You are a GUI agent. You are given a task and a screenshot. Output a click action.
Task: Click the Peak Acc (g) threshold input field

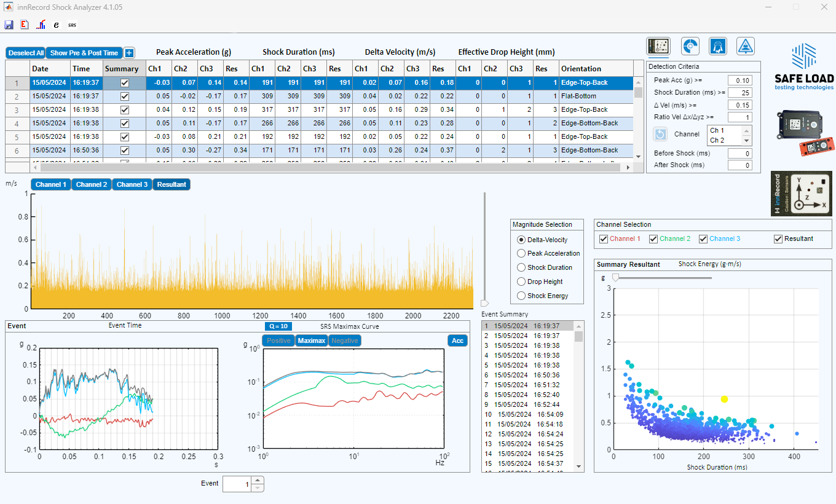[x=739, y=81]
